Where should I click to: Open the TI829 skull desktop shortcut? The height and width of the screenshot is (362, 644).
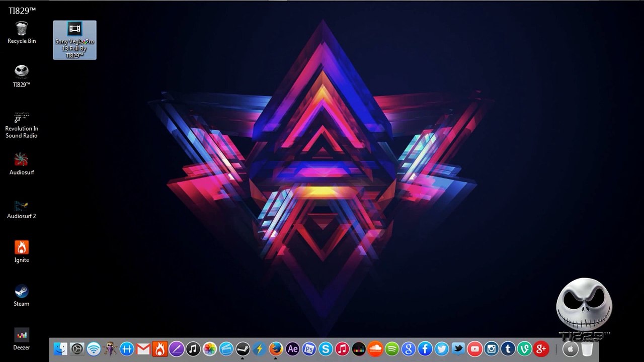point(22,76)
